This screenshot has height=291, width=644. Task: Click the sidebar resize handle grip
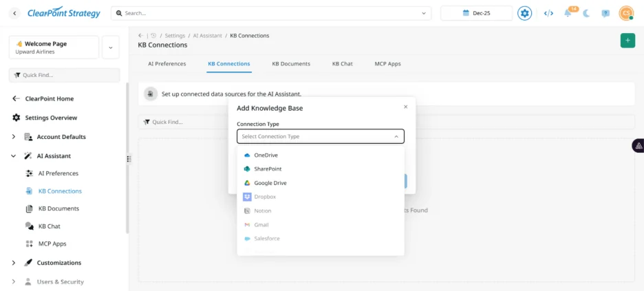[129, 158]
